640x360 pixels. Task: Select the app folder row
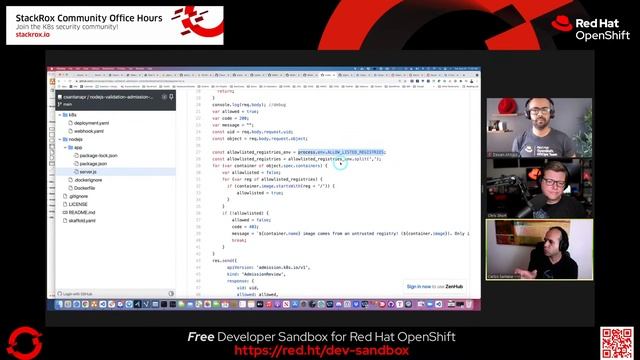coord(116,147)
